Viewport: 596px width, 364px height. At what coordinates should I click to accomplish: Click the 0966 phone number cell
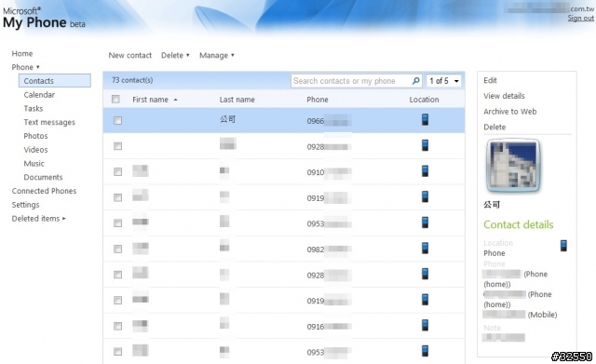329,121
